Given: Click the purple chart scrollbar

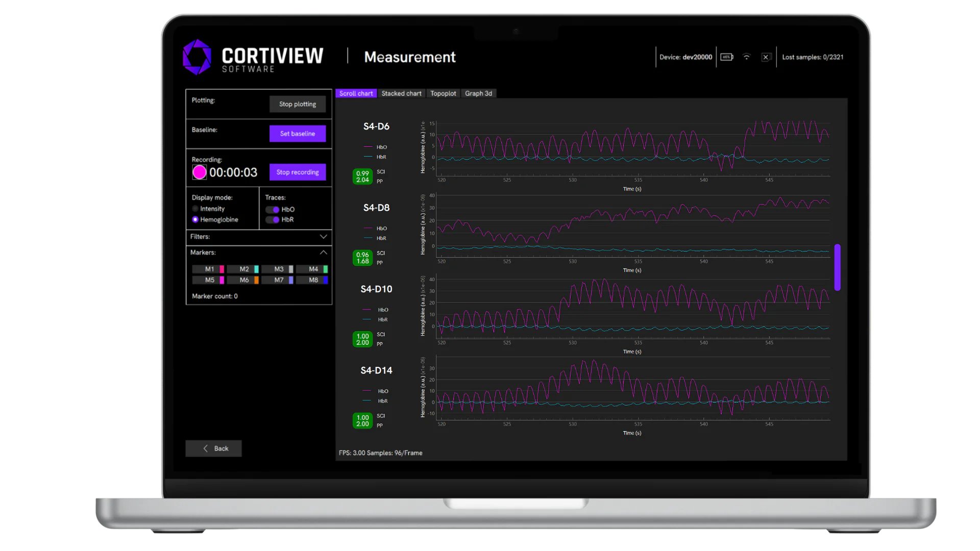Looking at the screenshot, I should (x=837, y=268).
